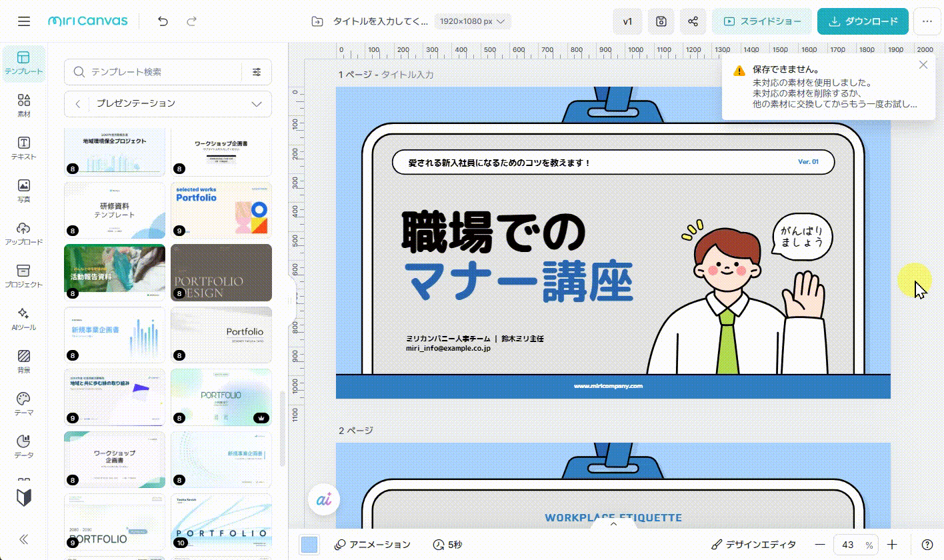Click the save disk icon
Image resolution: width=944 pixels, height=560 pixels.
[x=661, y=21]
